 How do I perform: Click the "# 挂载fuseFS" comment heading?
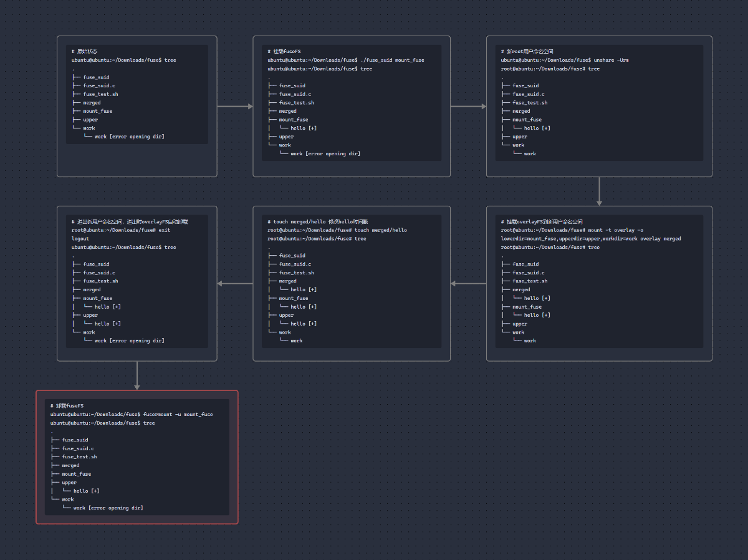pos(284,51)
